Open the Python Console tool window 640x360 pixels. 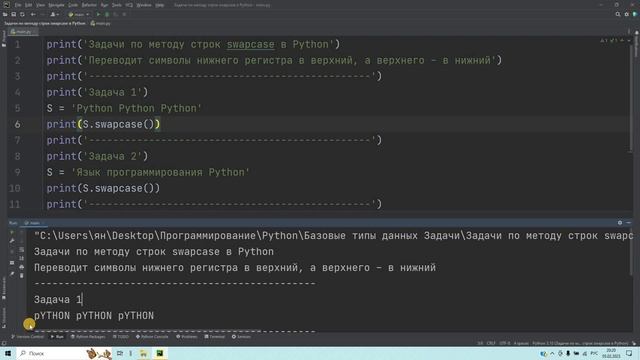[x=152, y=337]
